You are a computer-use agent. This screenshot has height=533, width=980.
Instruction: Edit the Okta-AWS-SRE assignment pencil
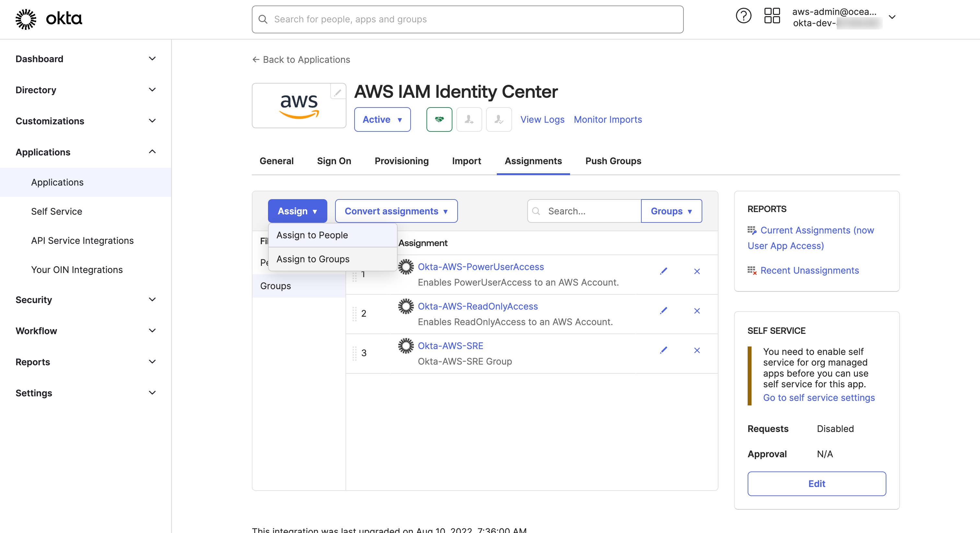pos(663,350)
